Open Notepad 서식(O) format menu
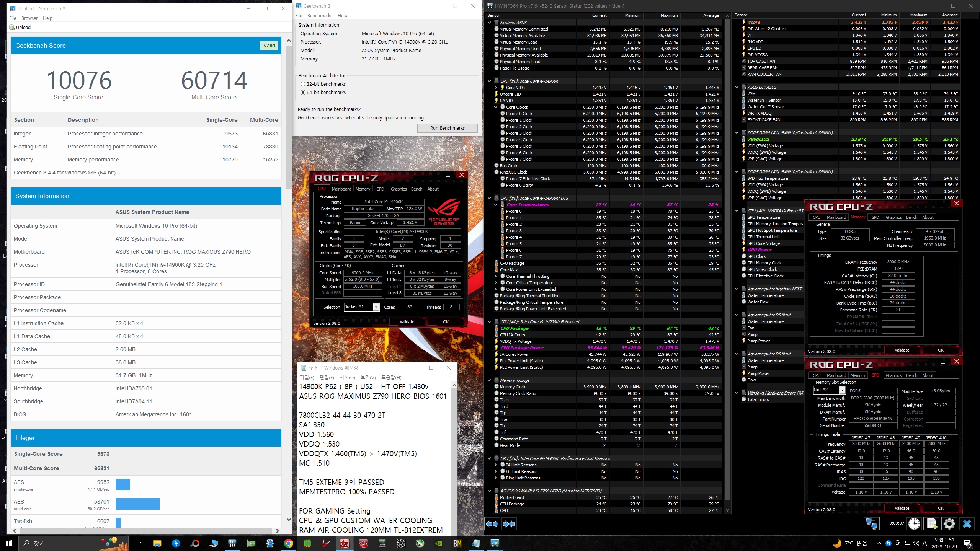This screenshot has height=551, width=980. point(347,377)
